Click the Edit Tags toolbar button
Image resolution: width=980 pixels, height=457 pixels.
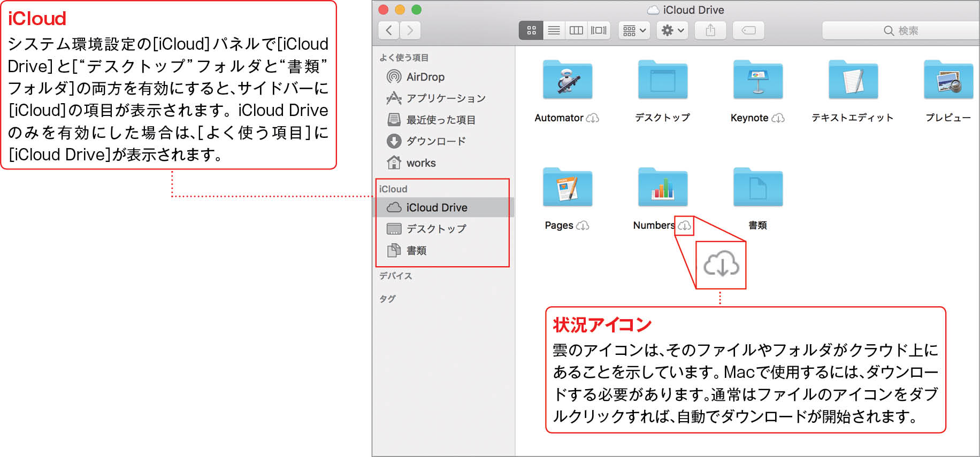click(x=748, y=30)
